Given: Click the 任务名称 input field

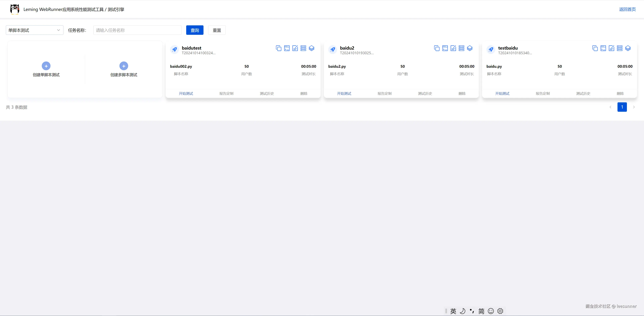Looking at the screenshot, I should [x=137, y=30].
